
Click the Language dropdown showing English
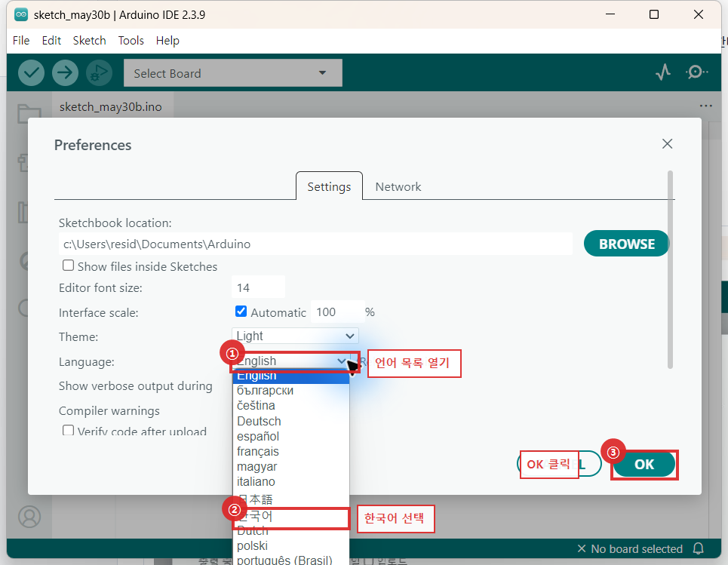click(x=293, y=361)
